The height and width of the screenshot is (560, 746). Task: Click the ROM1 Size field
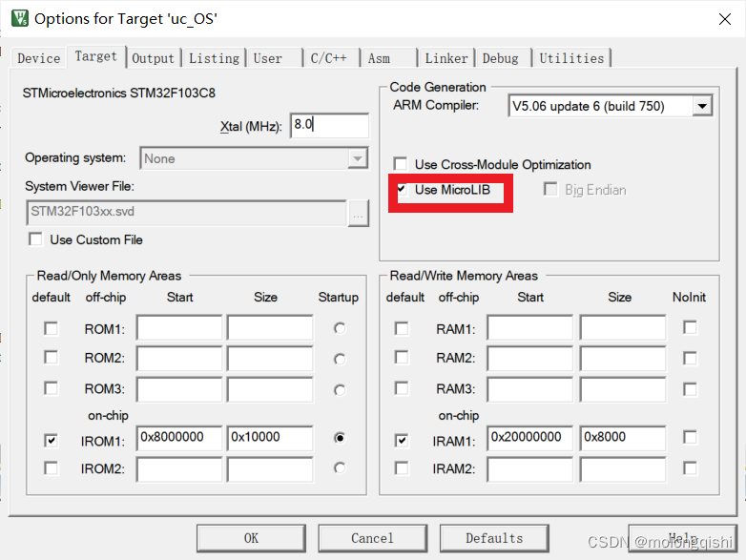pos(270,327)
